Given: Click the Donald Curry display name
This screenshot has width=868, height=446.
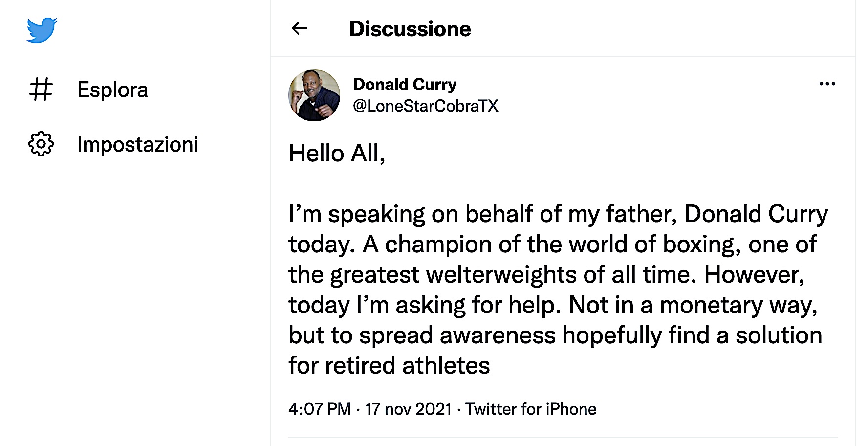Looking at the screenshot, I should pos(405,84).
